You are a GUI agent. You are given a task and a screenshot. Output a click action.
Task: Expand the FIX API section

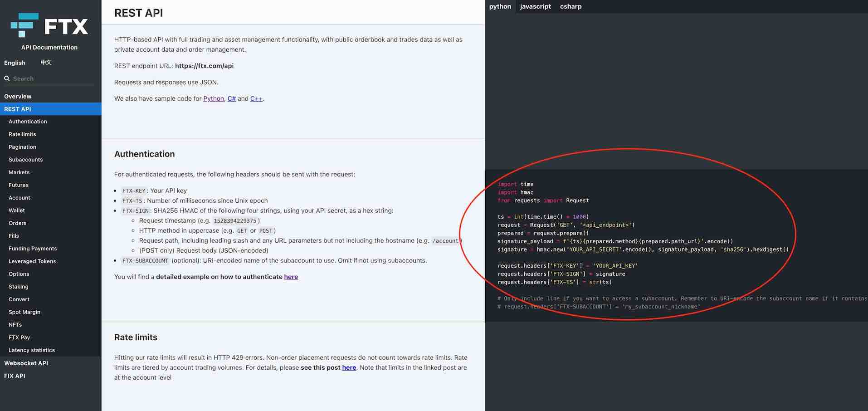coord(15,376)
